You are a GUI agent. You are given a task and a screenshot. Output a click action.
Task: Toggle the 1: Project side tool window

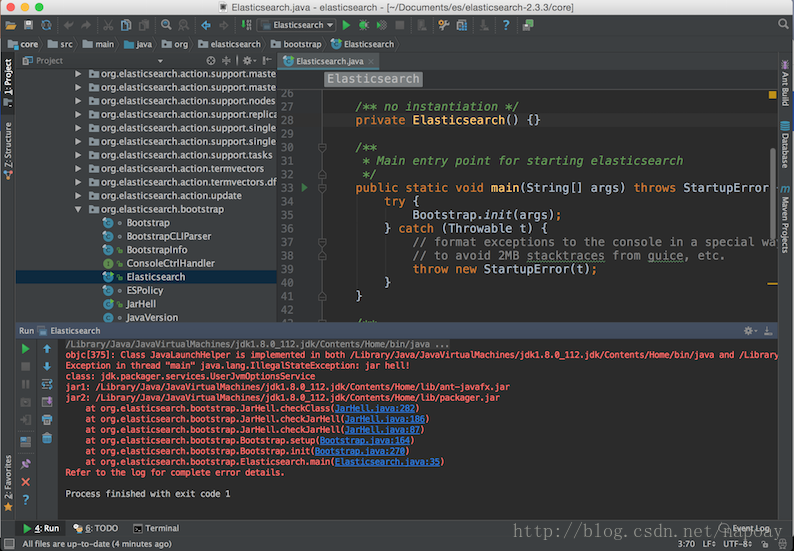pos(8,82)
